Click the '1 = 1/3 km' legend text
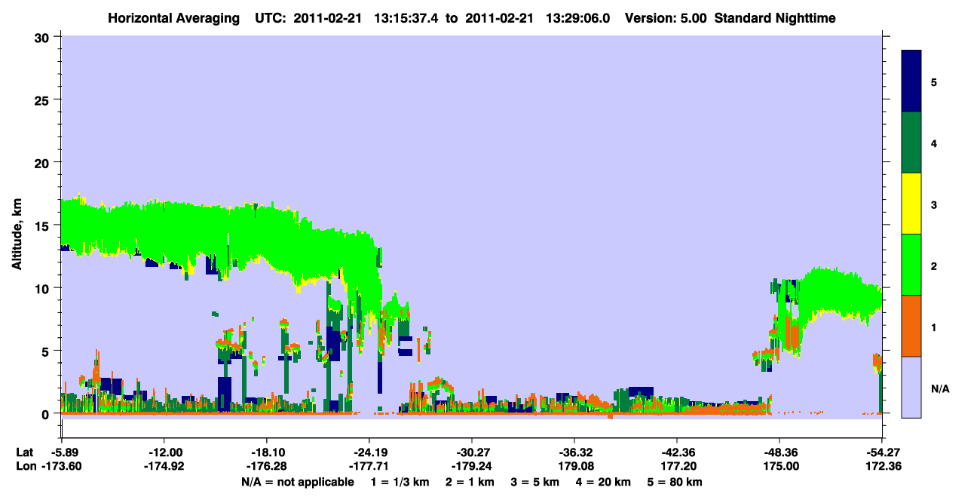The width and height of the screenshot is (980, 503). 400,482
